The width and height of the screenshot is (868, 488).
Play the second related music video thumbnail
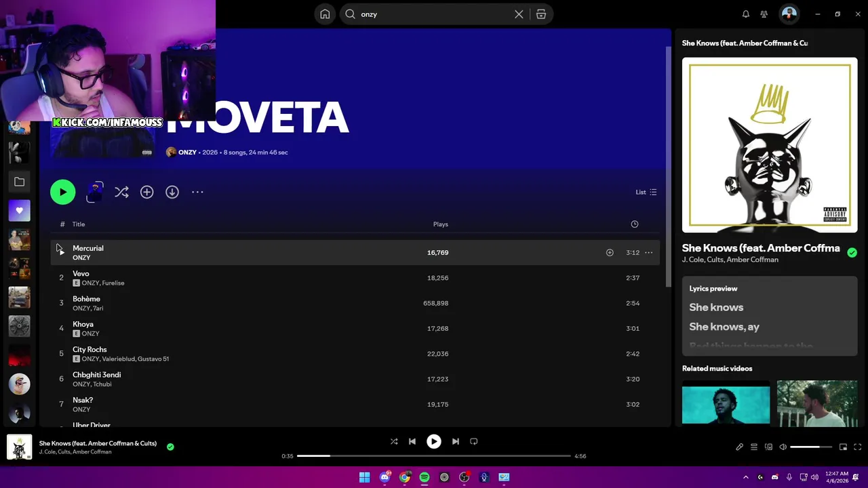(817, 404)
